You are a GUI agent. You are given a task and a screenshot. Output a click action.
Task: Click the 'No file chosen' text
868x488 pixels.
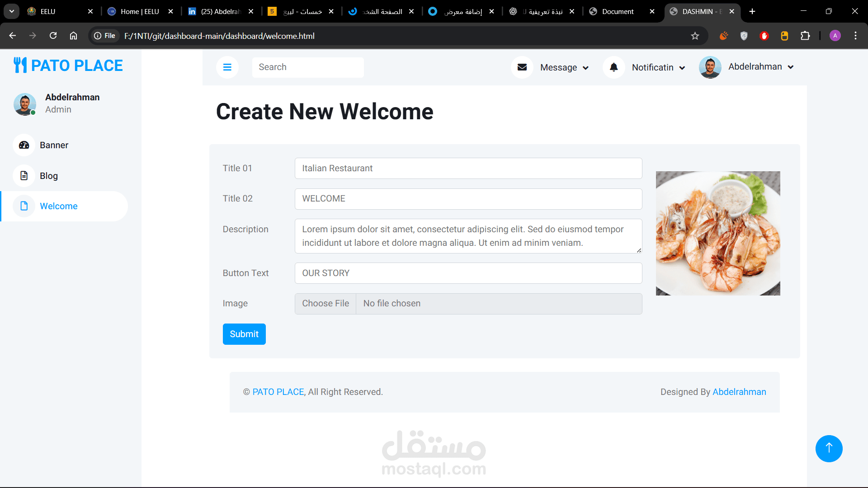[392, 304]
